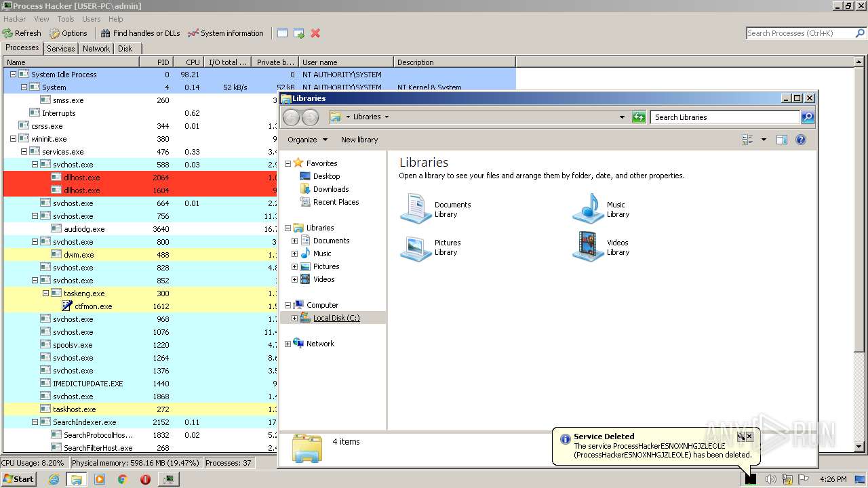Collapse Favorites in navigation pane
Image resolution: width=868 pixels, height=488 pixels.
tap(288, 163)
